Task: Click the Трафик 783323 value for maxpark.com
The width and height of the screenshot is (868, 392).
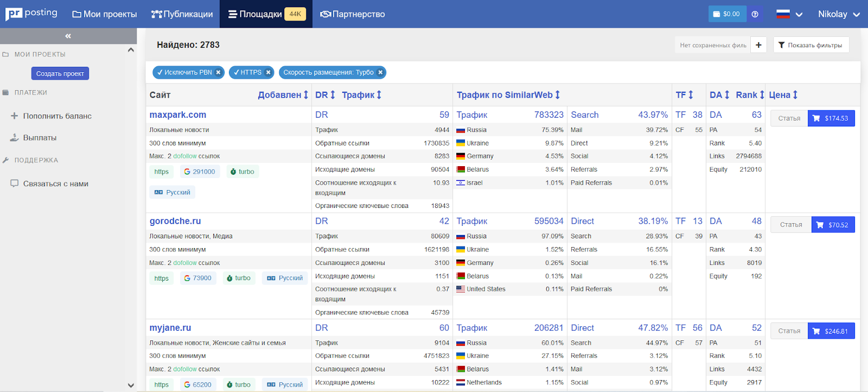Action: click(549, 115)
